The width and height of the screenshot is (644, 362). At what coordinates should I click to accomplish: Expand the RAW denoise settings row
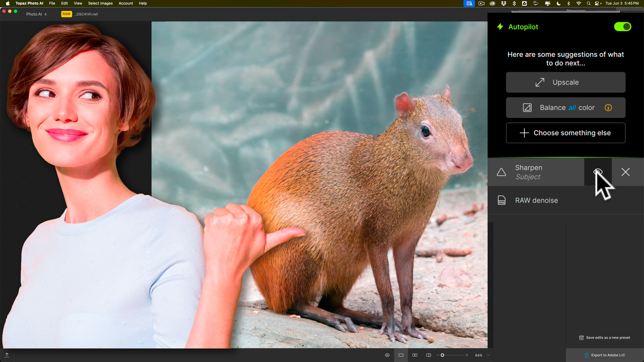pyautogui.click(x=536, y=200)
